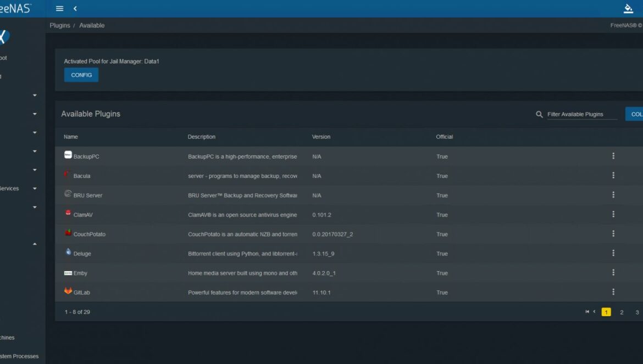Collapse the expanded sidebar section with up arrow
643x364 pixels.
click(35, 244)
